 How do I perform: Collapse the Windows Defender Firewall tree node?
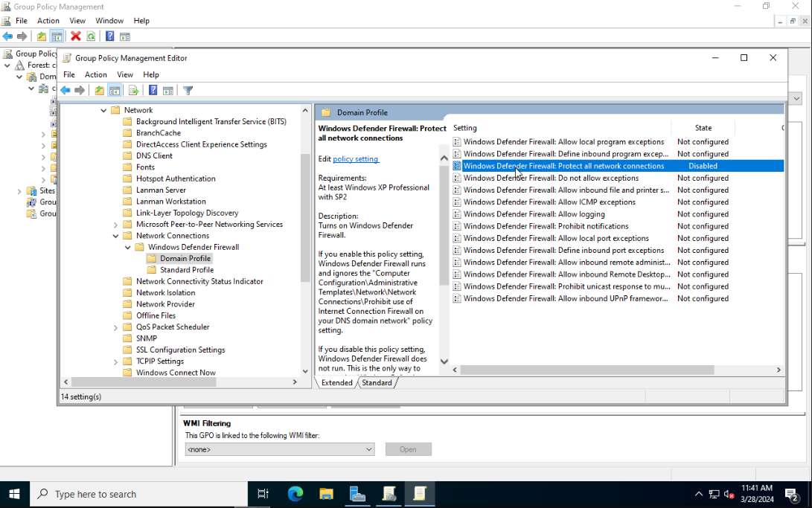click(x=127, y=247)
